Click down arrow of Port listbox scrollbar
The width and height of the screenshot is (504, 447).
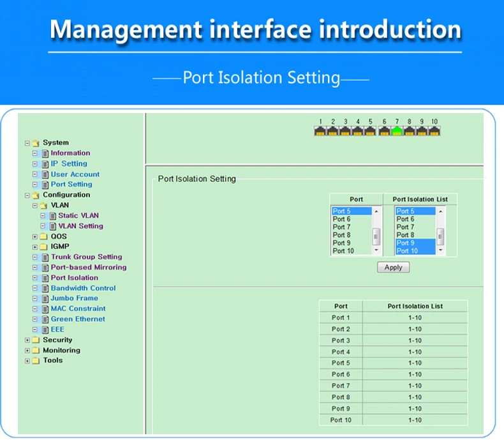point(376,250)
